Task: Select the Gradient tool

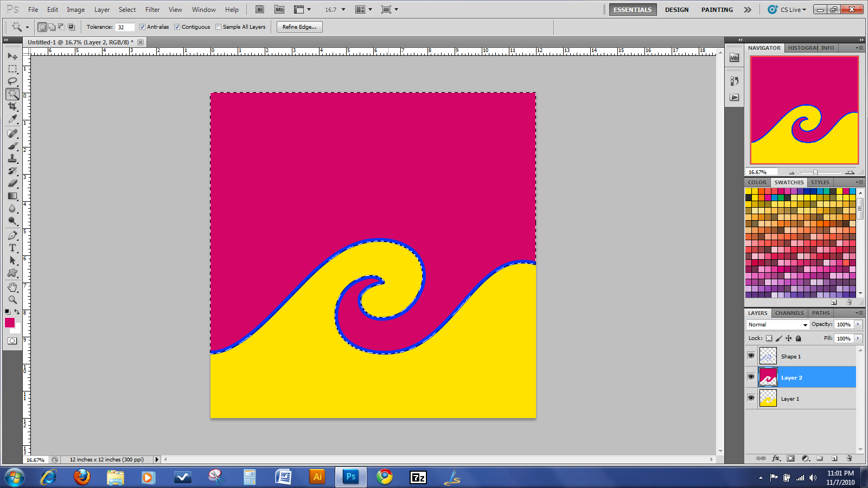Action: click(x=12, y=196)
